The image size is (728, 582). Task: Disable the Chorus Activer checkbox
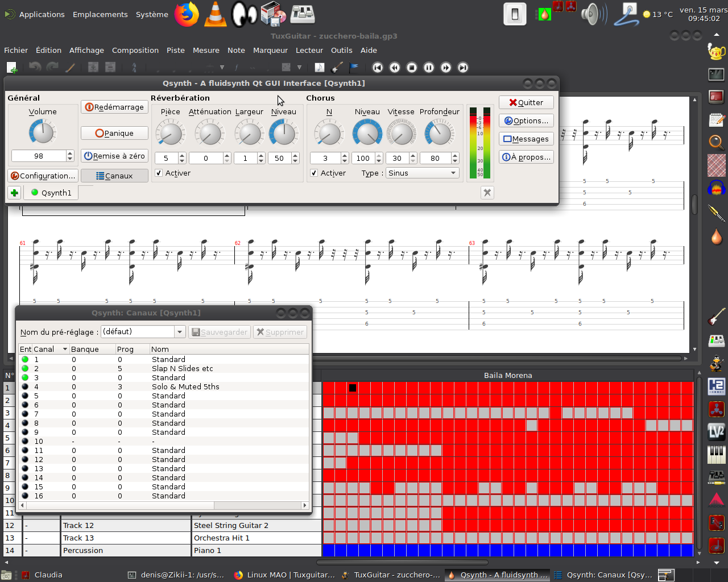click(x=314, y=173)
